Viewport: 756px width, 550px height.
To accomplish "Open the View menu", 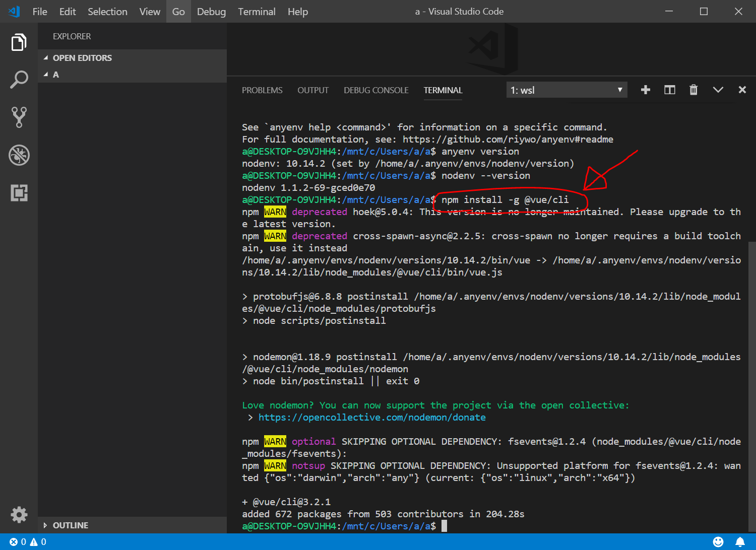I will click(150, 11).
